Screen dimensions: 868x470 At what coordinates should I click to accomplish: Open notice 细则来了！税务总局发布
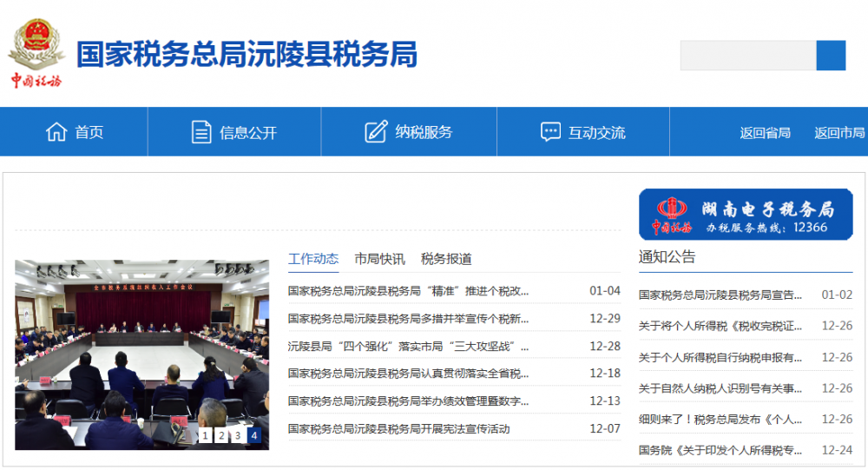(720, 420)
